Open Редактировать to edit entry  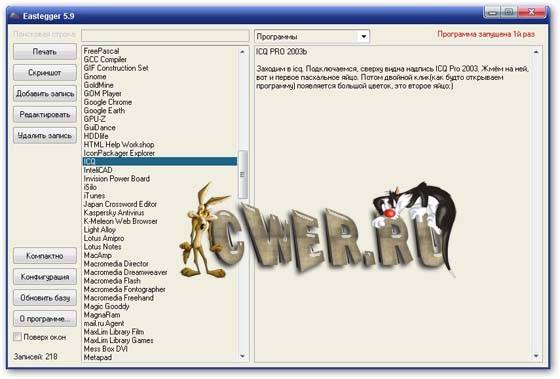coord(45,115)
